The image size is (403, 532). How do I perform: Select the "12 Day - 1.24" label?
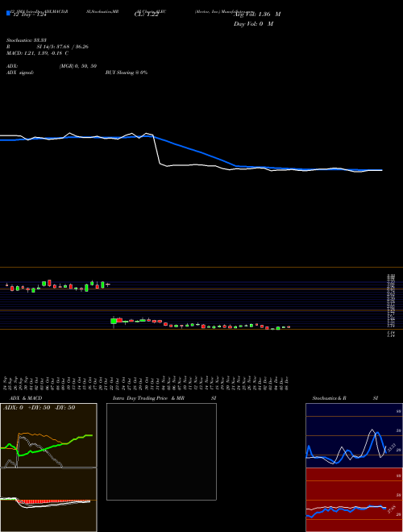(29, 15)
